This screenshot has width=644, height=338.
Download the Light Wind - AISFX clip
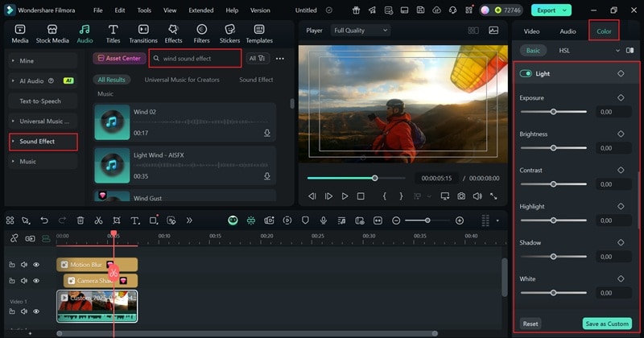click(x=267, y=176)
